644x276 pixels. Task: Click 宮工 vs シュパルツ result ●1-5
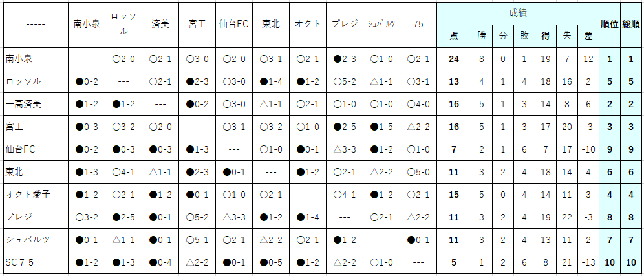[381, 127]
